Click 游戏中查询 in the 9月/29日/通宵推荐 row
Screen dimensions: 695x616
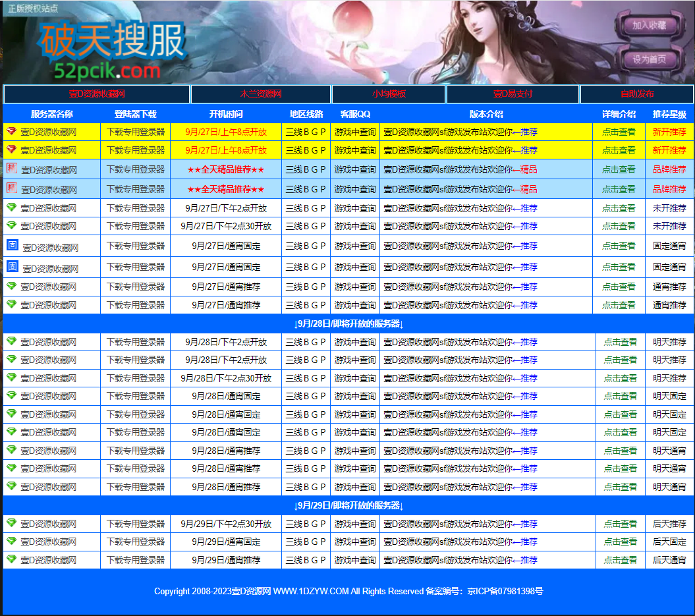(x=355, y=560)
